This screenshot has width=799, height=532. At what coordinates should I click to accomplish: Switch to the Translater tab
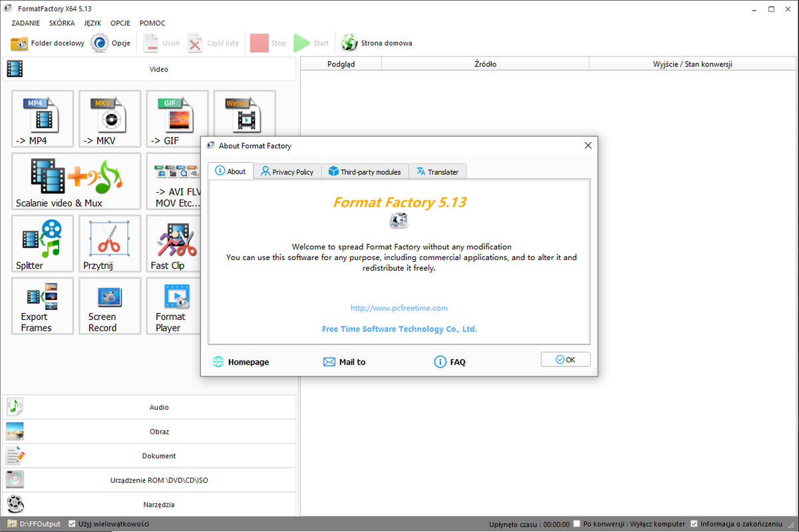click(438, 172)
